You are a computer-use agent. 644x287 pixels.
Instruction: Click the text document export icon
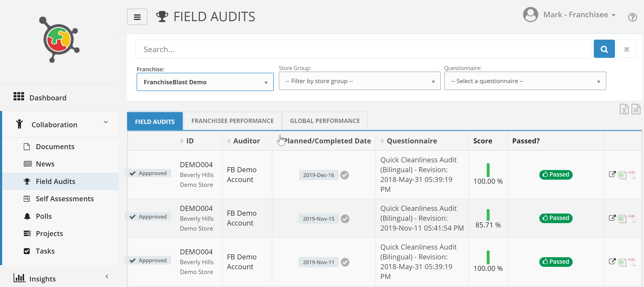pyautogui.click(x=636, y=109)
